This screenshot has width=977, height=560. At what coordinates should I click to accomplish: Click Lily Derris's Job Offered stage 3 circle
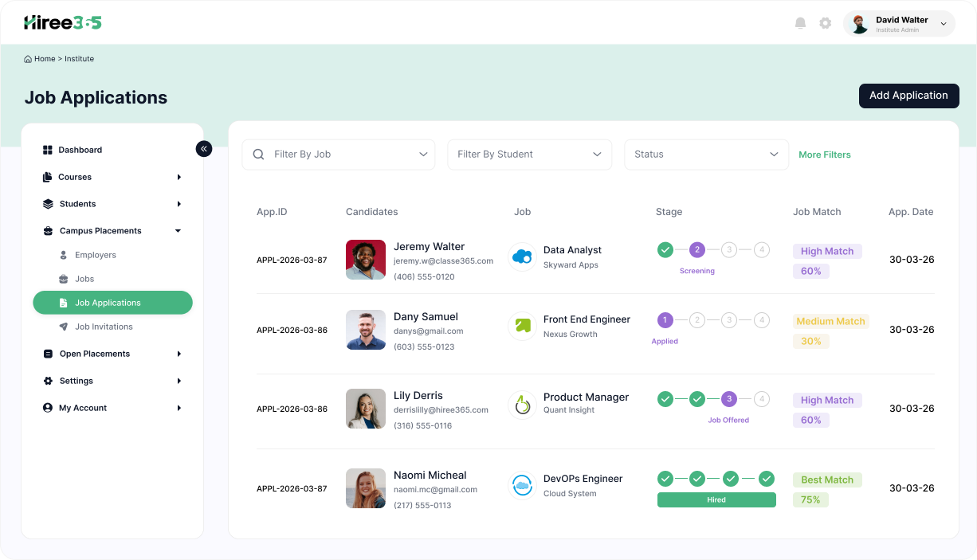pos(729,399)
